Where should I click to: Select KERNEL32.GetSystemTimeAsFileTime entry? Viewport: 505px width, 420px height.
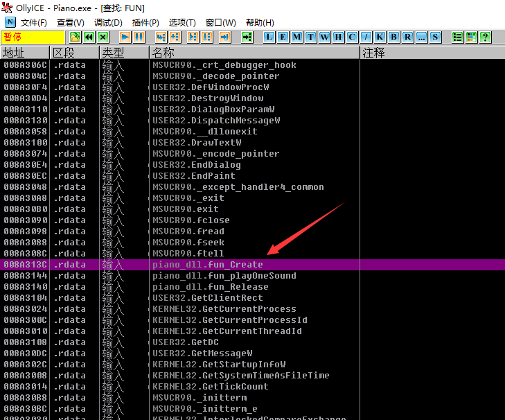coord(241,376)
